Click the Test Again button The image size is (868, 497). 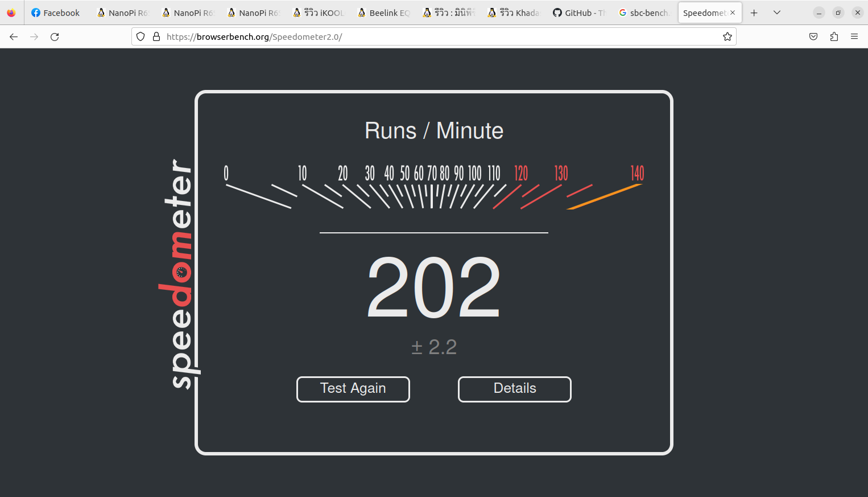353,389
